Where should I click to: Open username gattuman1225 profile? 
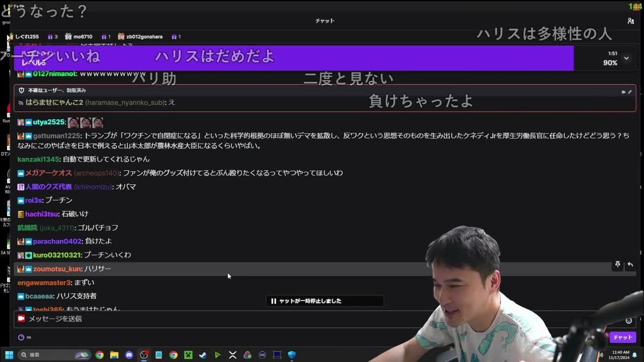pos(56,136)
